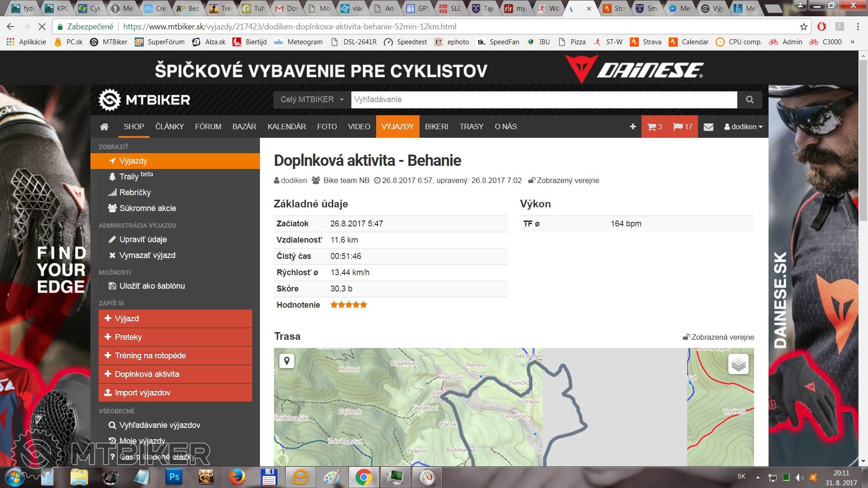Open the envelope messages icon
Viewport: 868px width, 488px height.
tap(708, 127)
